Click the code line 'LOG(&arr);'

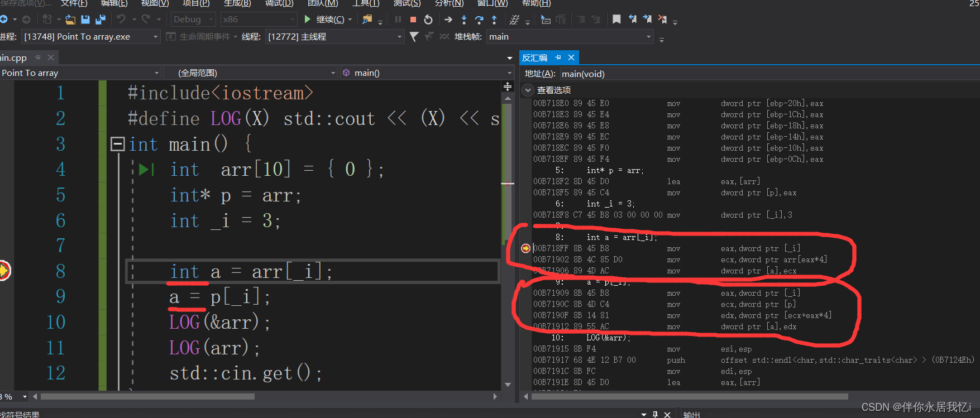point(220,323)
